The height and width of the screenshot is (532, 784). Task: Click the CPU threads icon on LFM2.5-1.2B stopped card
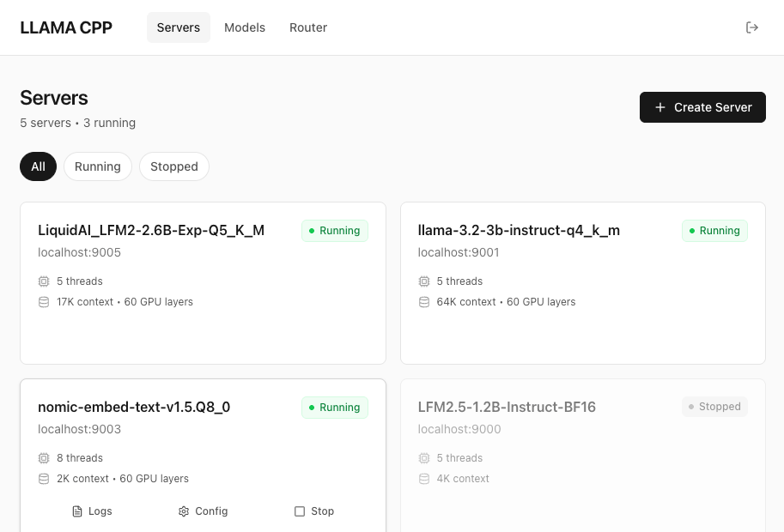pos(424,457)
